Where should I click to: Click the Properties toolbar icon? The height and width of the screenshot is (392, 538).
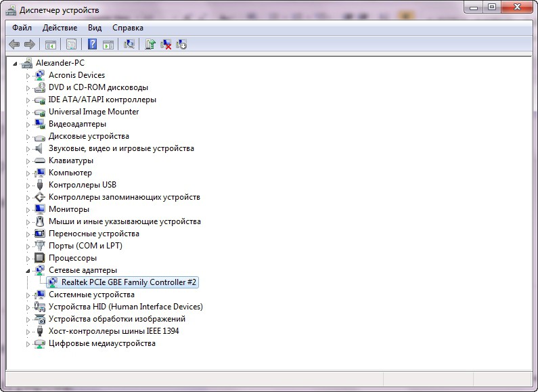pos(71,45)
